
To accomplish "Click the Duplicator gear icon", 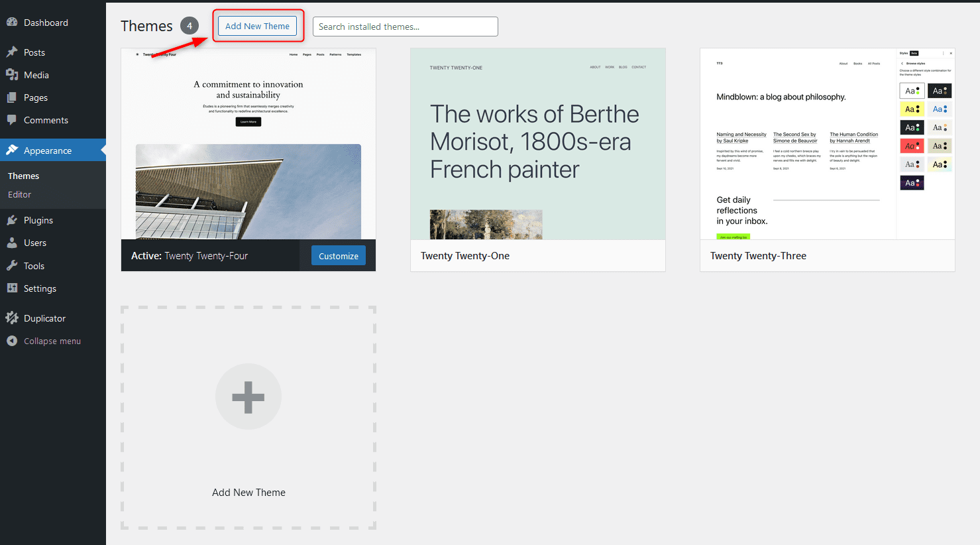I will pyautogui.click(x=12, y=318).
